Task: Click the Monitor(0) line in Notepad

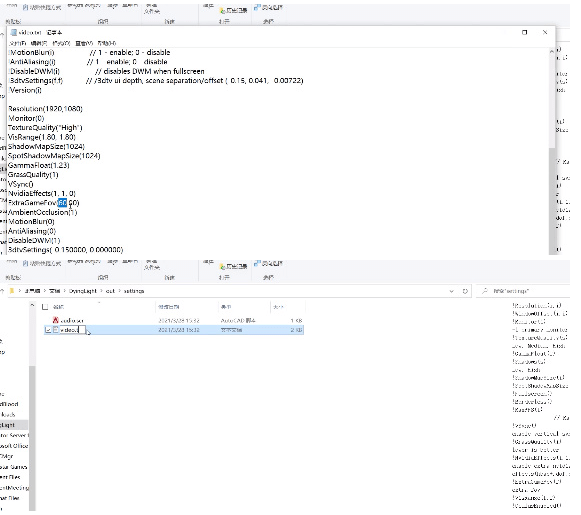Action: click(x=26, y=119)
